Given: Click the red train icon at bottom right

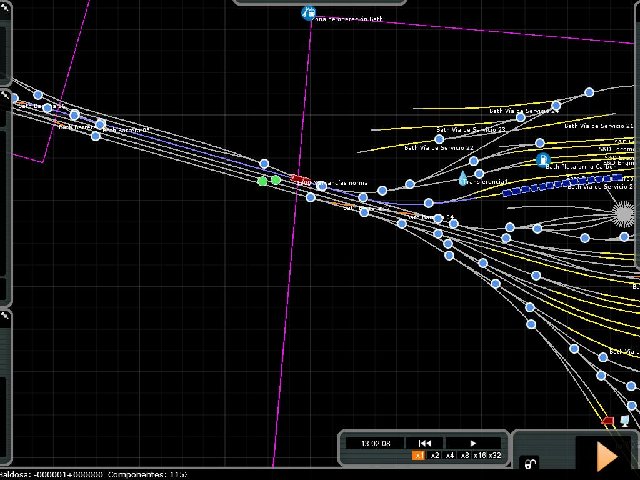Looking at the screenshot, I should [608, 422].
